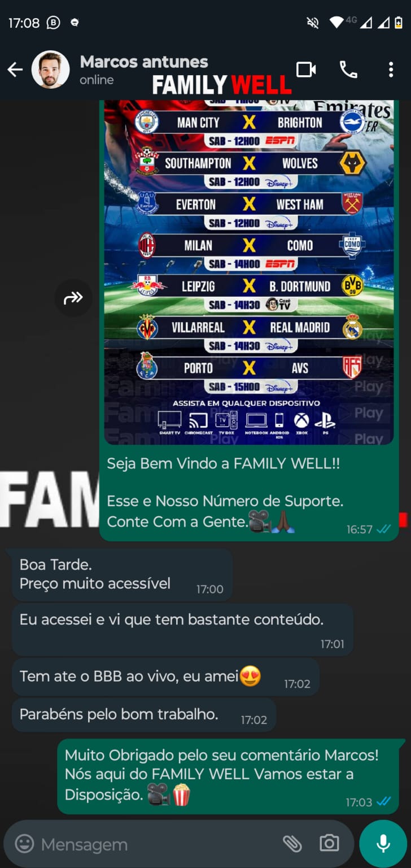411x868 pixels.
Task: Open the paperclip attachment menu
Action: [292, 844]
